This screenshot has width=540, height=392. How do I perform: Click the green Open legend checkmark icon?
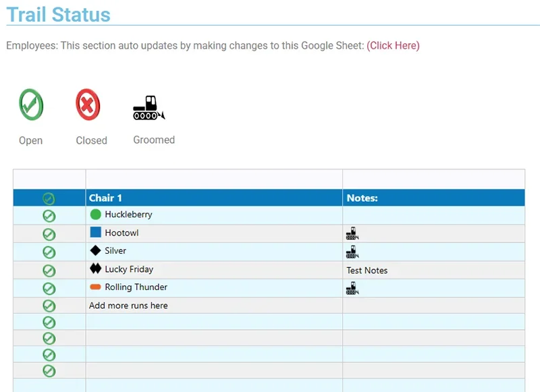pyautogui.click(x=31, y=105)
